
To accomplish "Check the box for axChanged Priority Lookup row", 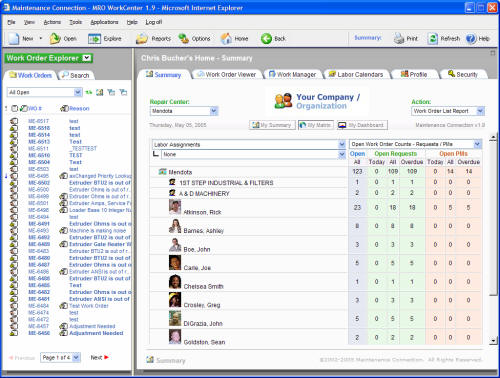I will click(14, 176).
